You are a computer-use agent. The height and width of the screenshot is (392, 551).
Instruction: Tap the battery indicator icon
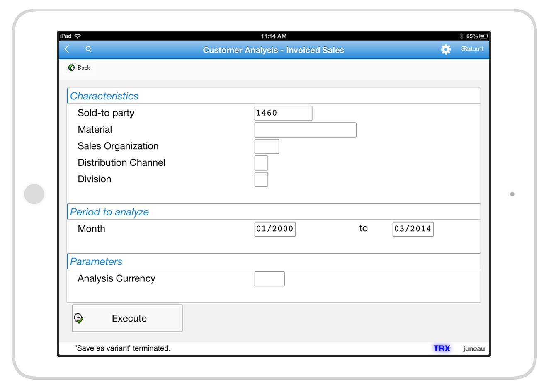(483, 36)
